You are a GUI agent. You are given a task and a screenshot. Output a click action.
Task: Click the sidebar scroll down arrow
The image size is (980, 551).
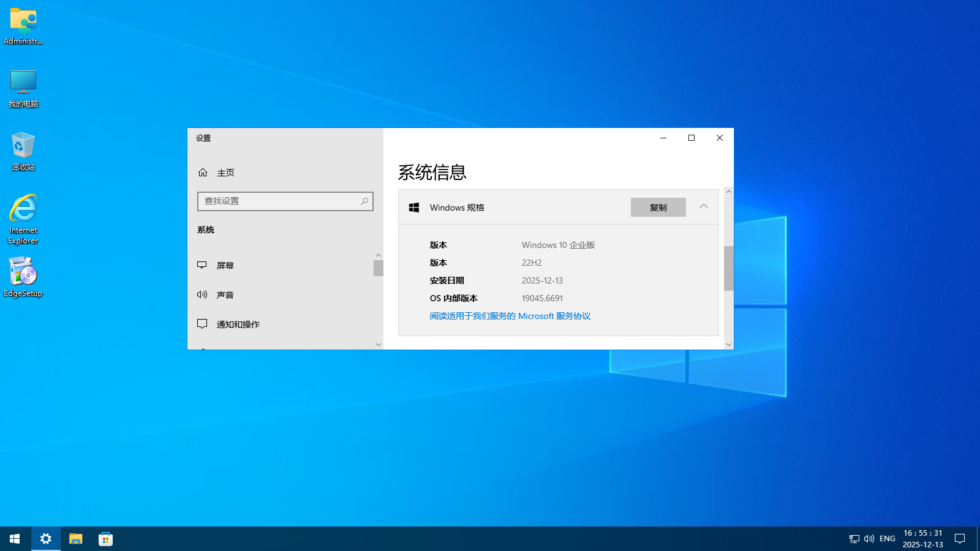pyautogui.click(x=379, y=345)
